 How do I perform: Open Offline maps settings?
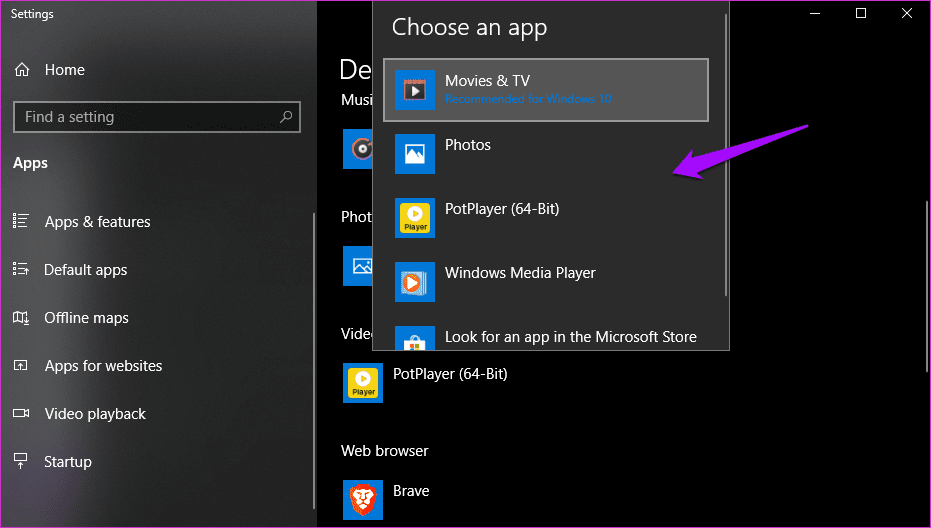click(87, 318)
